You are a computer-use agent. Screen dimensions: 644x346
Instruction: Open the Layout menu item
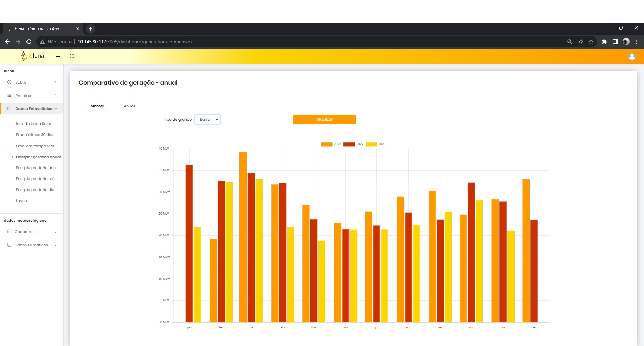[x=22, y=201]
